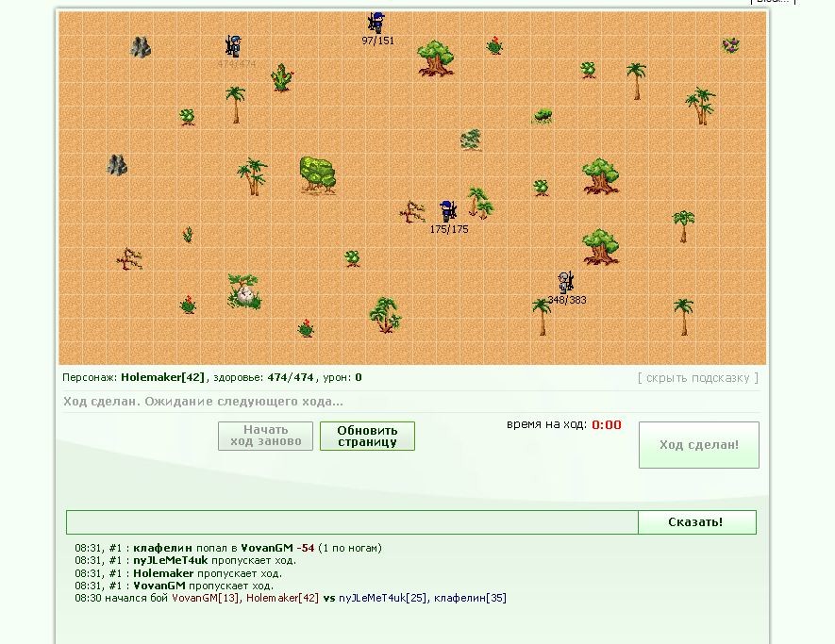Click the 'скрыть подсказку' link
835x644 pixels.
698,378
